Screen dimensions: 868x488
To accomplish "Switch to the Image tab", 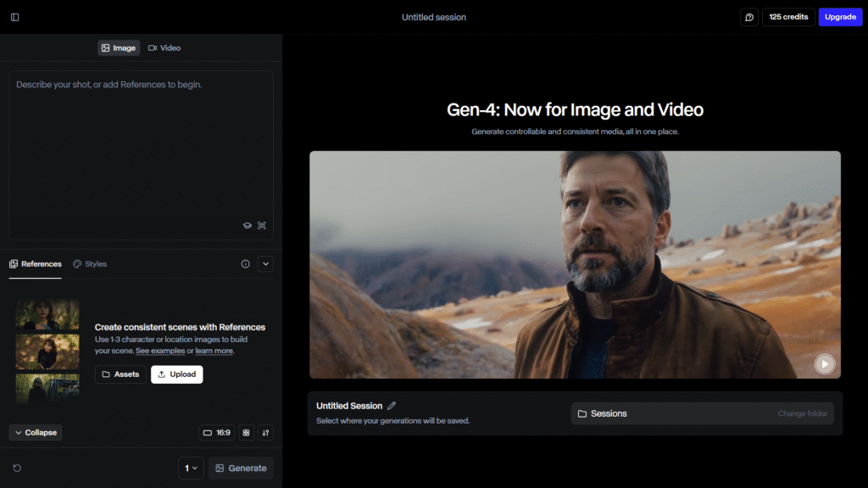I will coord(119,48).
